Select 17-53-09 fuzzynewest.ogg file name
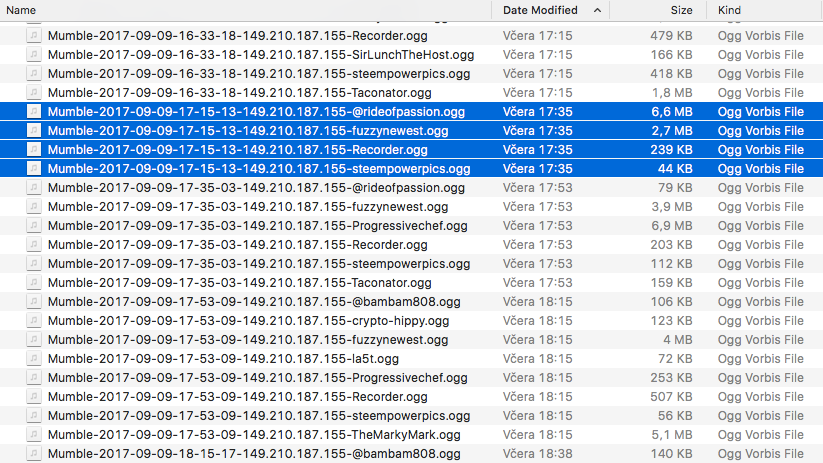Viewport: 823px width, 463px height. (248, 340)
